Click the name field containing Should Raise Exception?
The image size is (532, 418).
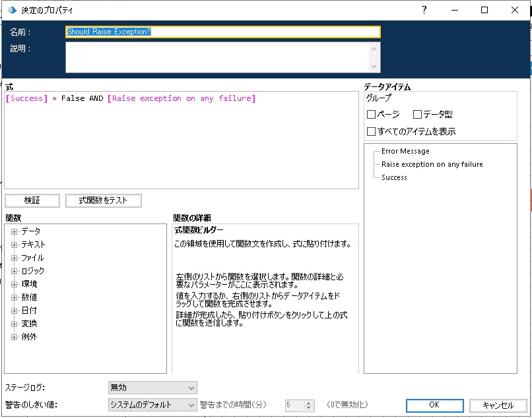pos(222,31)
